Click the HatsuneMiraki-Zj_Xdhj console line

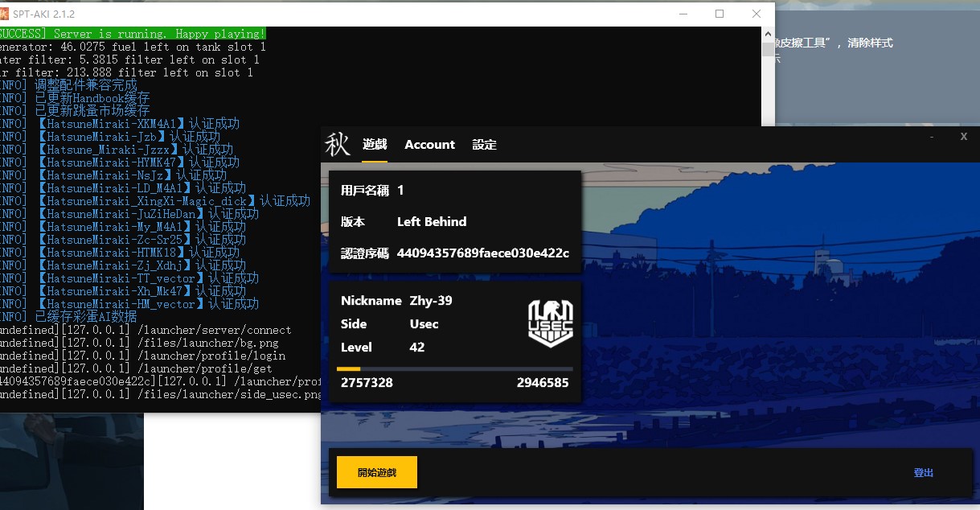tap(123, 265)
